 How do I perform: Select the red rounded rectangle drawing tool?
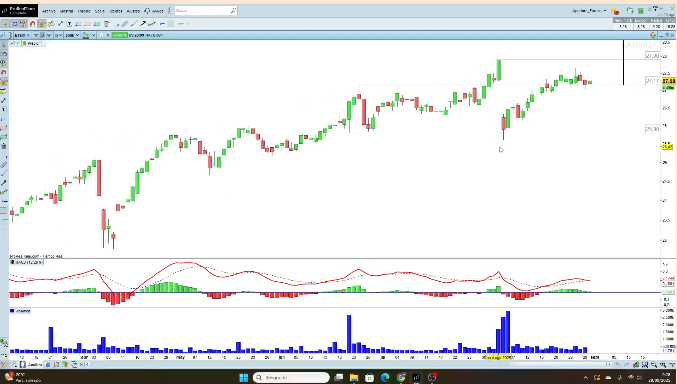87,24
